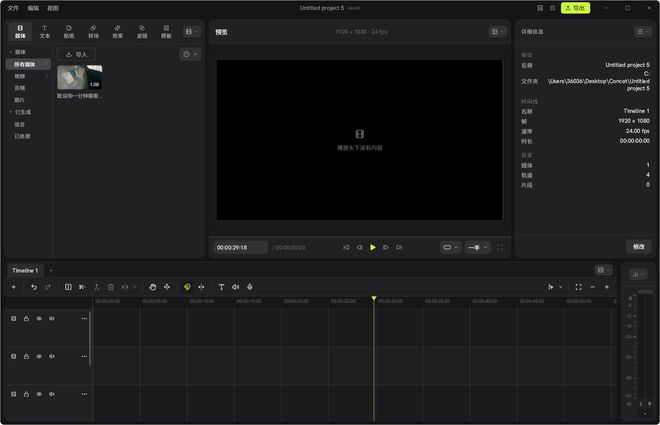The image size is (660, 425).
Task: Mute the third track
Action: (52, 394)
